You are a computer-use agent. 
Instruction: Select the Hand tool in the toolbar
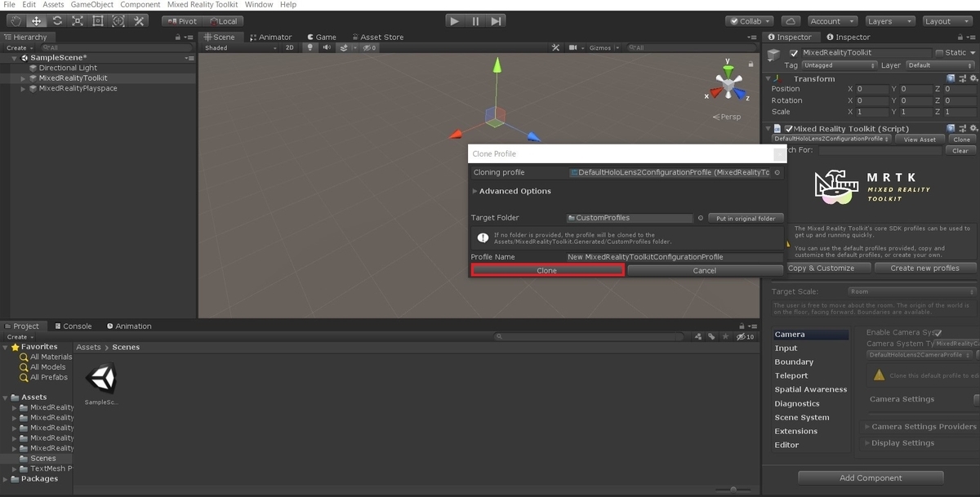(x=16, y=20)
